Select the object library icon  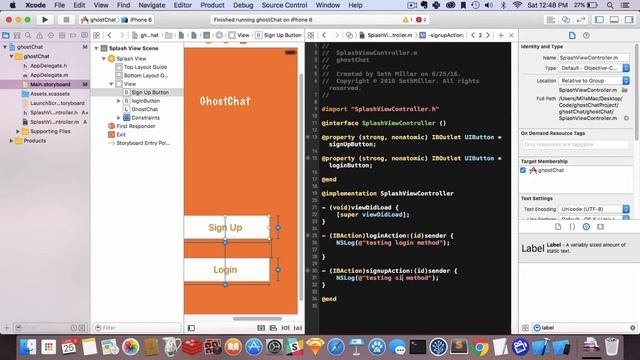587,227
